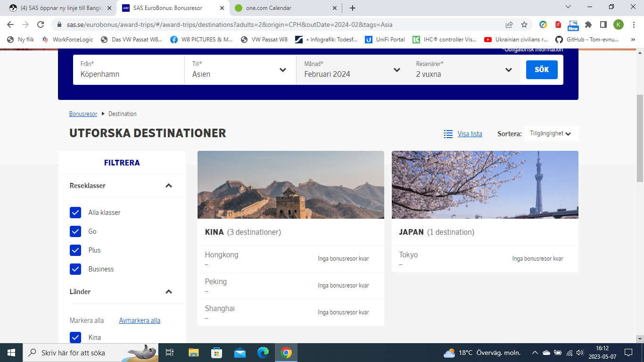Click the Kina Great Wall thumbnail
Viewport: 644px width, 362px height.
pos(290,185)
